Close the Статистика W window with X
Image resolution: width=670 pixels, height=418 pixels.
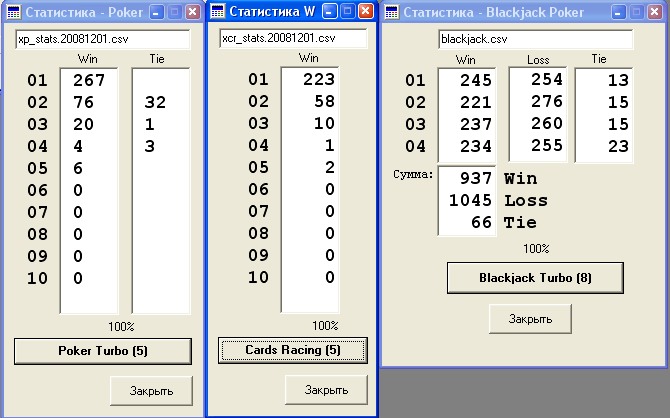364,12
